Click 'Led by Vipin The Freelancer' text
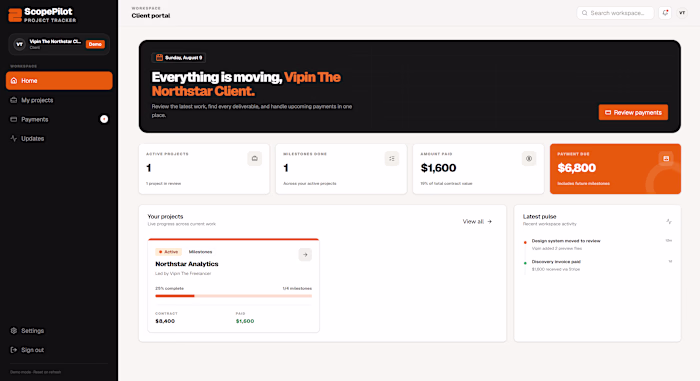700x381 pixels. click(183, 273)
